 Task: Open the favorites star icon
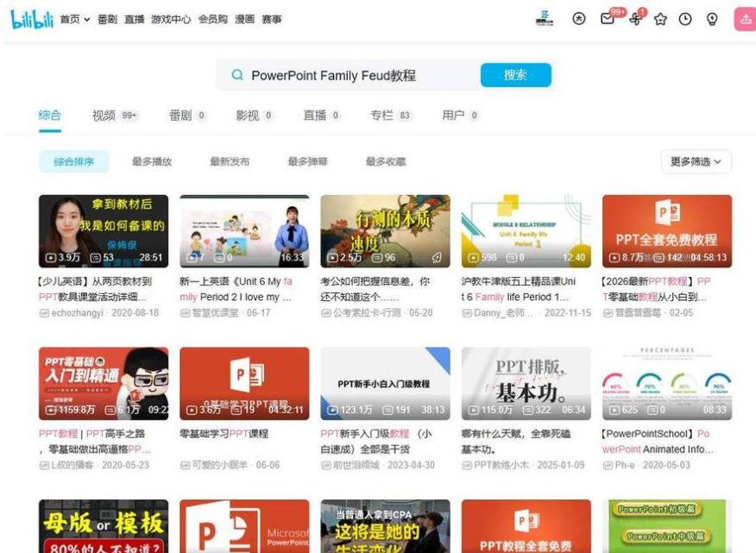(x=660, y=19)
